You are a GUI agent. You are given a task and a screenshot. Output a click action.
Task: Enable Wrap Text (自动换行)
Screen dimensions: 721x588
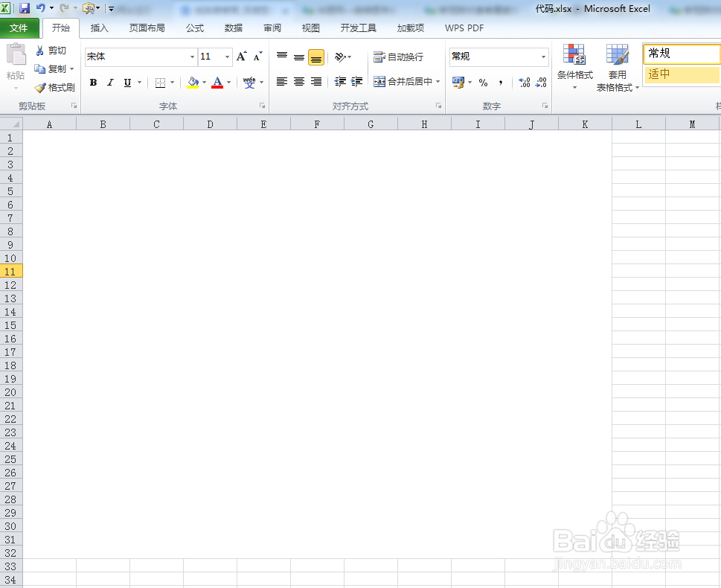[398, 57]
